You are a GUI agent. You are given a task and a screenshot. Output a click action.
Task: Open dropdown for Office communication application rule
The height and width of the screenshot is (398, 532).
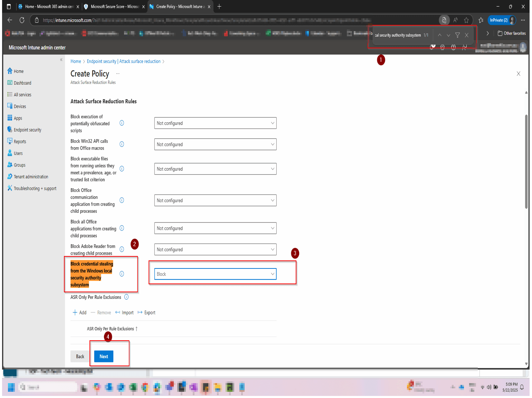(215, 200)
